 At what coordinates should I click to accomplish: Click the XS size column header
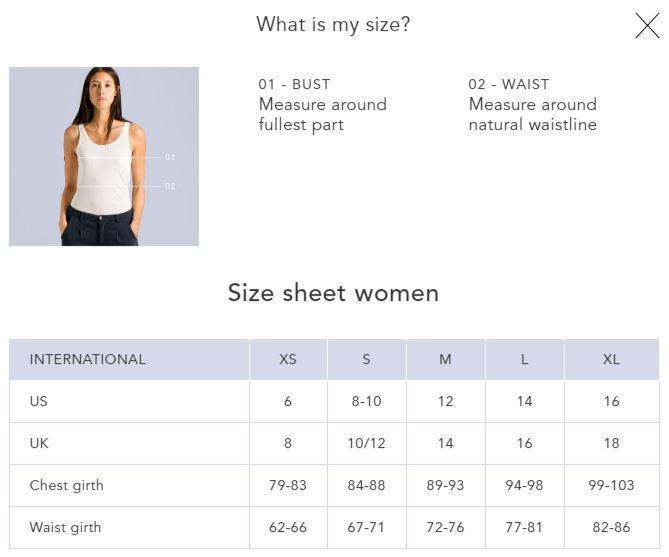point(288,359)
